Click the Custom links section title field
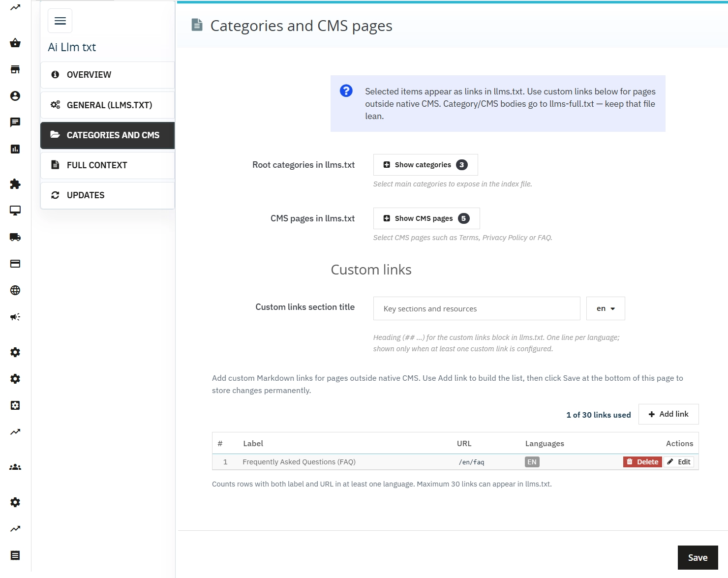Image resolution: width=728 pixels, height=578 pixels. coord(477,308)
